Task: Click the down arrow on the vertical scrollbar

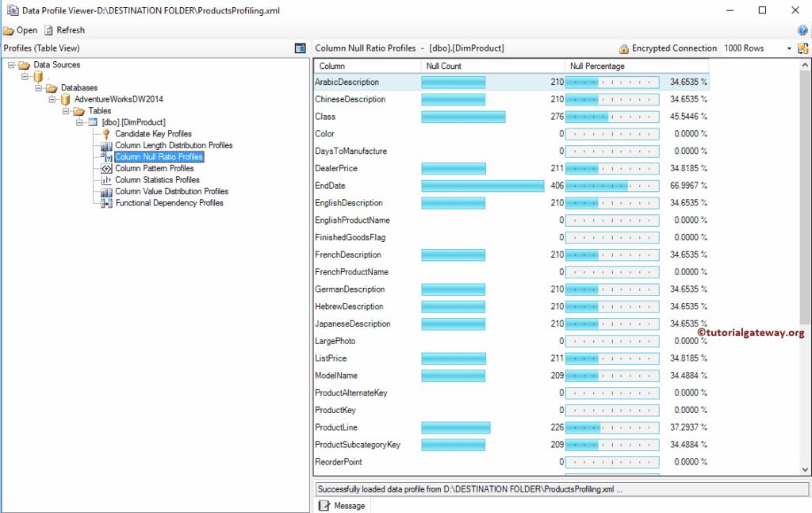Action: [x=806, y=469]
